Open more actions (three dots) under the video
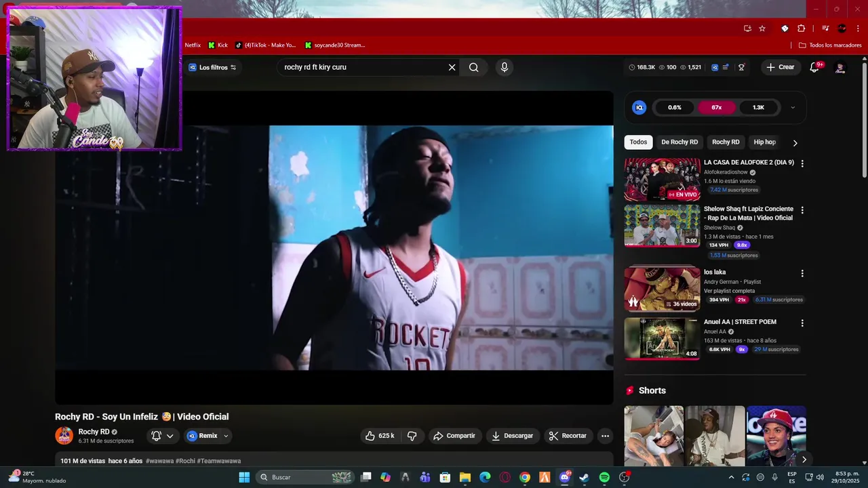 tap(605, 436)
